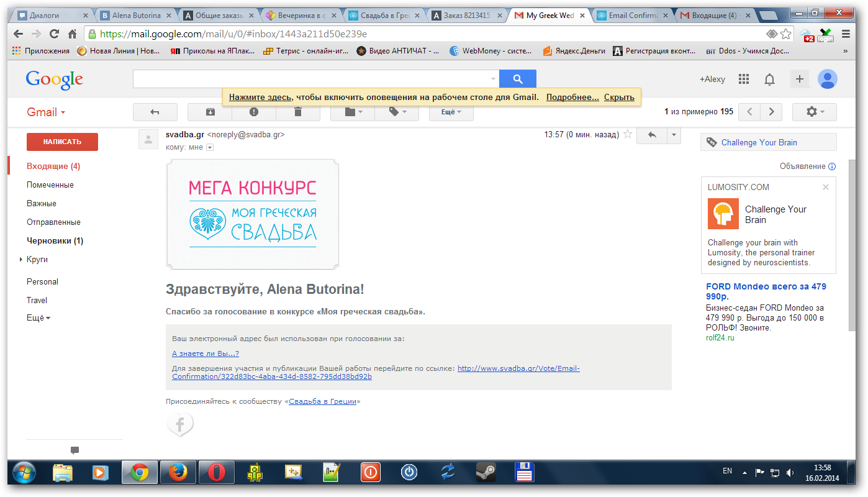Open the labels tag dropdown

(397, 112)
